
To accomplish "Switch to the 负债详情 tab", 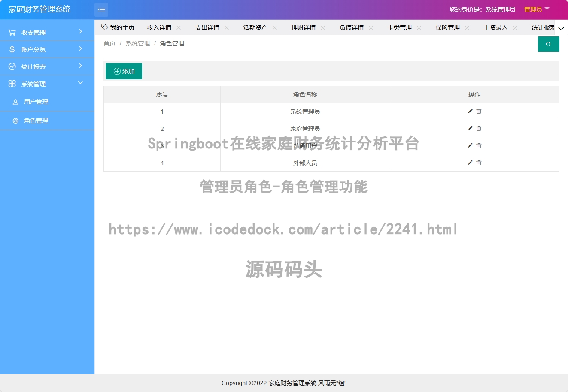I will click(352, 27).
